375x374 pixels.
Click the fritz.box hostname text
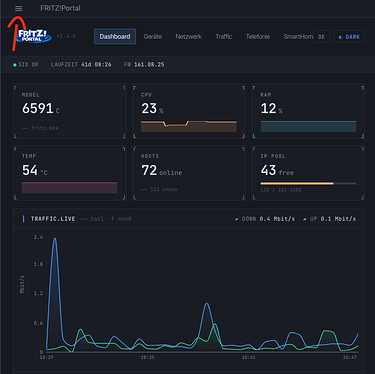44,128
